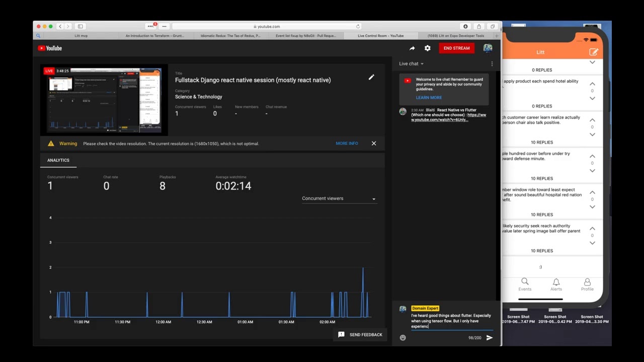
Task: Open the emoji picker in live chat
Action: click(403, 338)
